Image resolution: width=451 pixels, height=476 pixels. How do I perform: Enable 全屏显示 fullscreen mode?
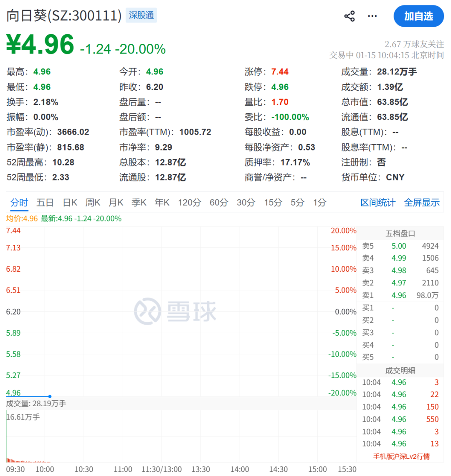[422, 202]
